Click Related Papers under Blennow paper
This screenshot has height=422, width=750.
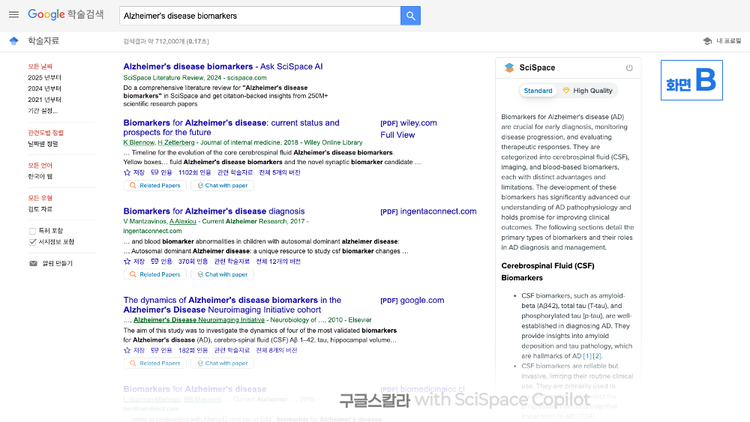(x=155, y=186)
